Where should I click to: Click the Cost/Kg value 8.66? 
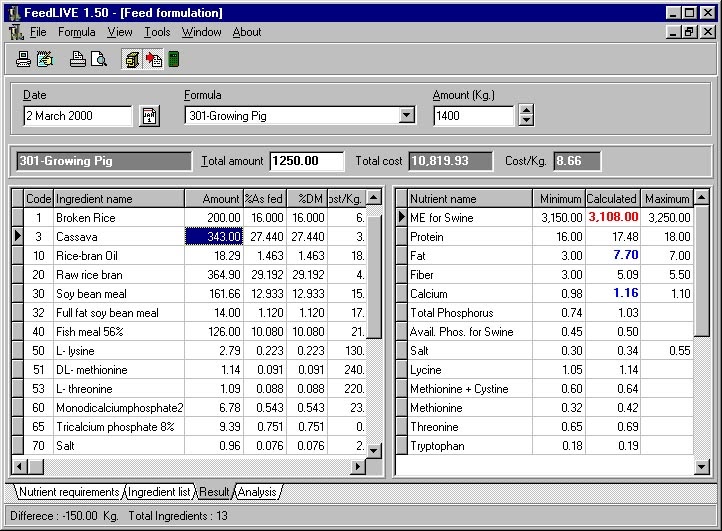tap(577, 161)
